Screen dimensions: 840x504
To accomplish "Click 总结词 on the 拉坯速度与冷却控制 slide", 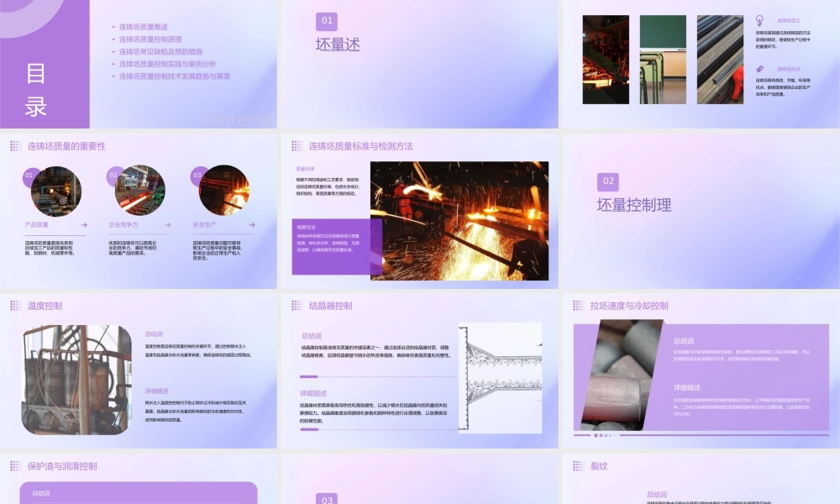I will (684, 341).
